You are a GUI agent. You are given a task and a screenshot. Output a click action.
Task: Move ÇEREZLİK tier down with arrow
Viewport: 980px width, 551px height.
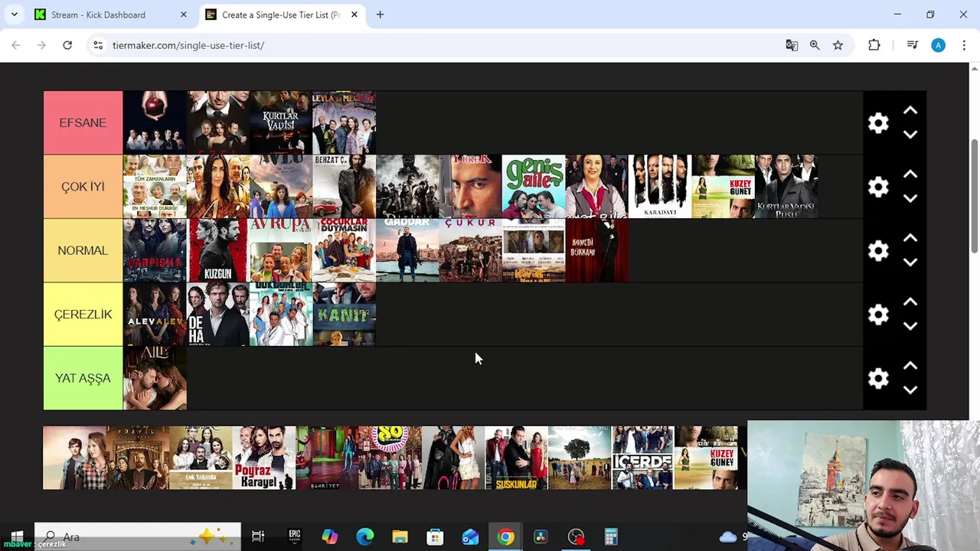[x=910, y=326]
